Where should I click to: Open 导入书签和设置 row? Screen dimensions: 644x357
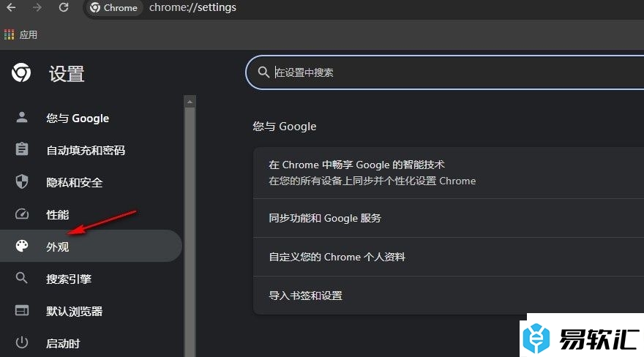(x=449, y=296)
